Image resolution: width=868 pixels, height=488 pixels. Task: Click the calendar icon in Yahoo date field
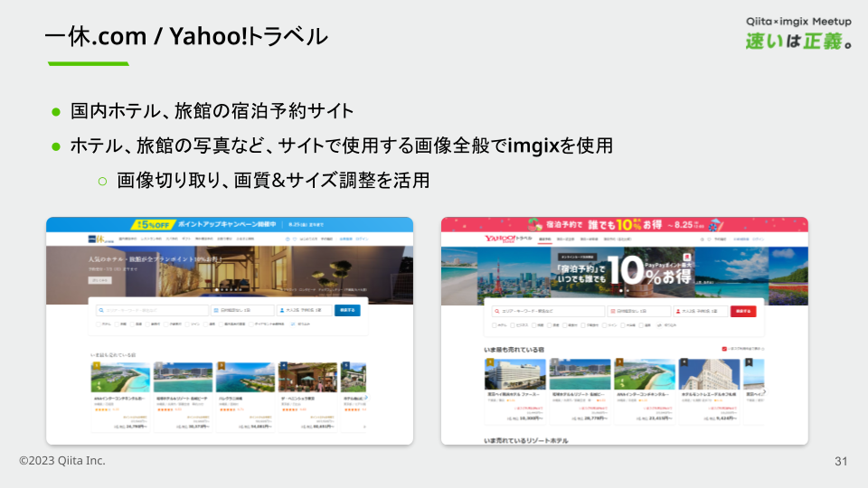(x=613, y=311)
